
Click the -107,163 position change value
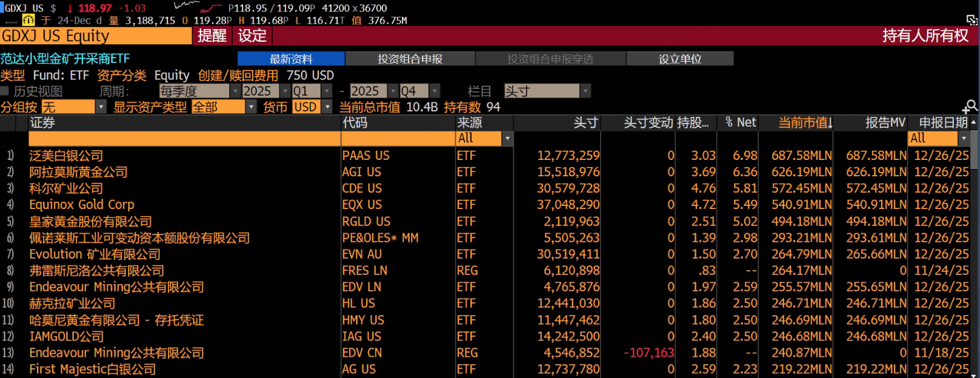coord(648,353)
